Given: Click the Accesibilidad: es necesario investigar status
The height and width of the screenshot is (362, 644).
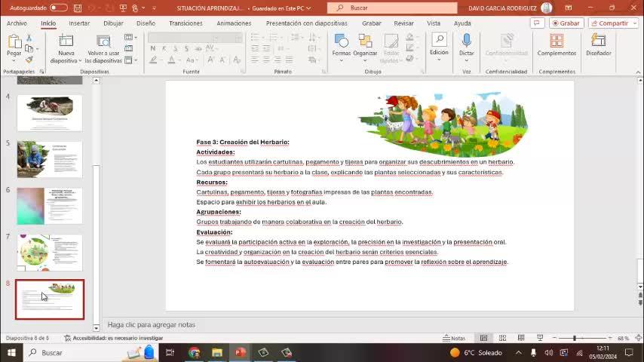Looking at the screenshot, I should (x=114, y=338).
